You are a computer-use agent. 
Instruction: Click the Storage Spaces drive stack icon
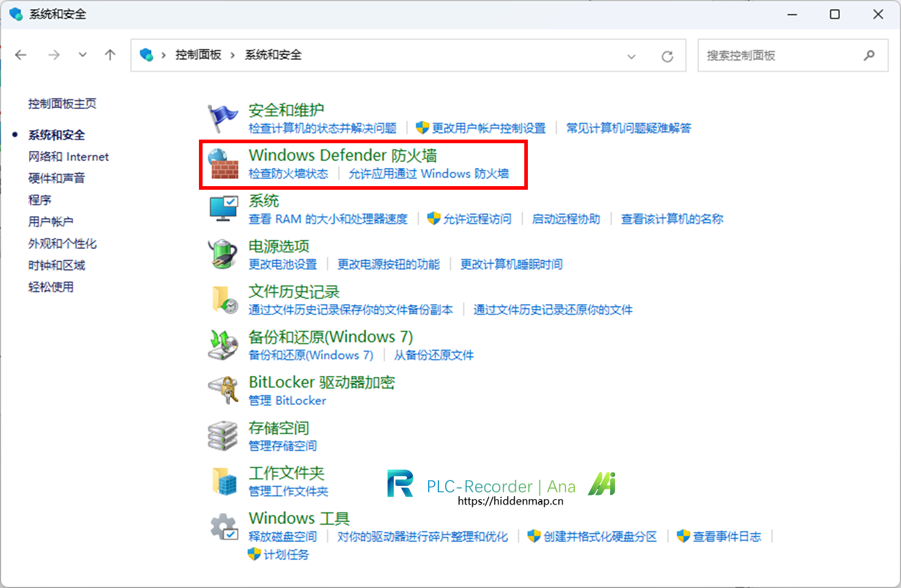pyautogui.click(x=223, y=436)
